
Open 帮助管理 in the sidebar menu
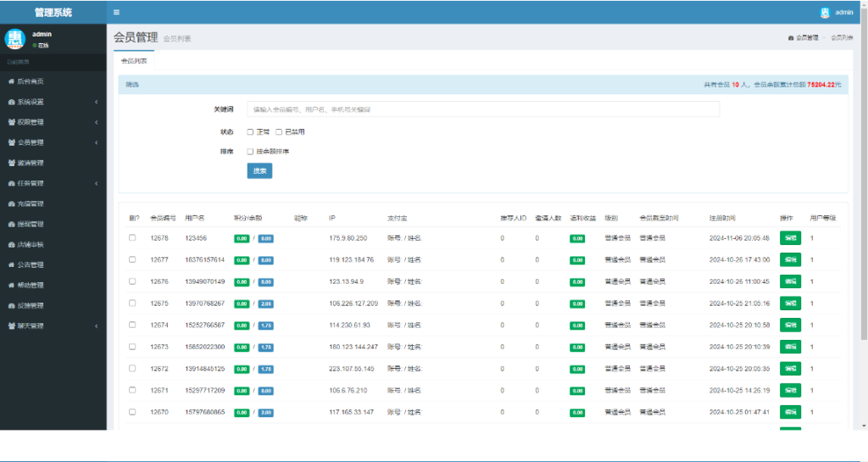coord(31,285)
